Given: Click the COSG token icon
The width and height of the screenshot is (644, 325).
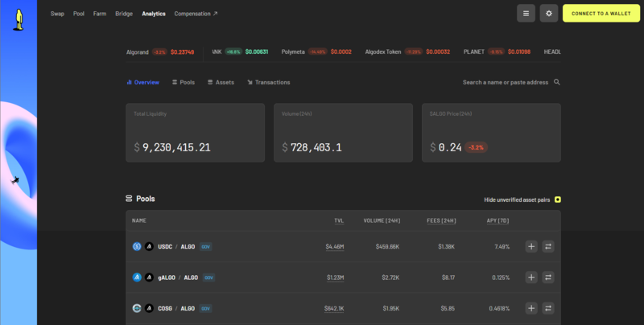Looking at the screenshot, I should tap(137, 308).
